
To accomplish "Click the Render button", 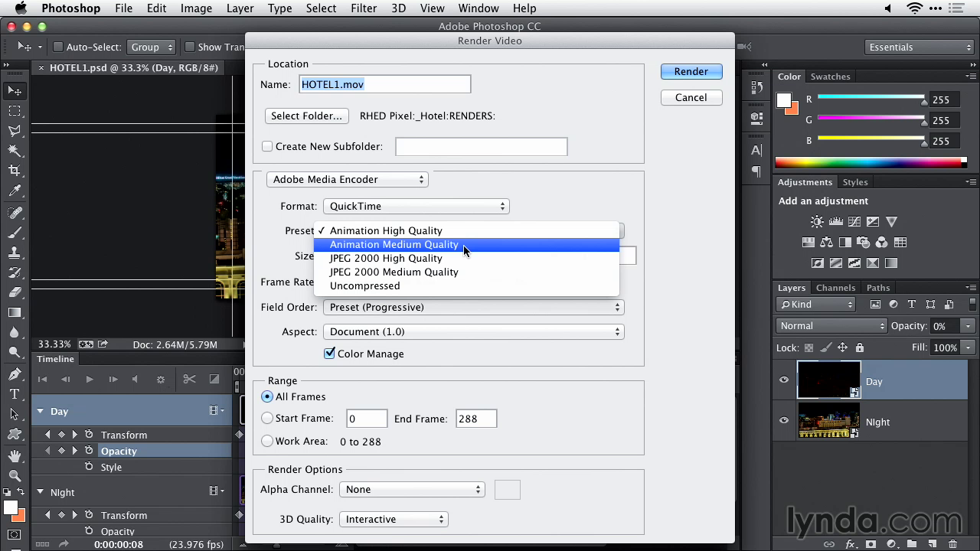I will point(691,71).
